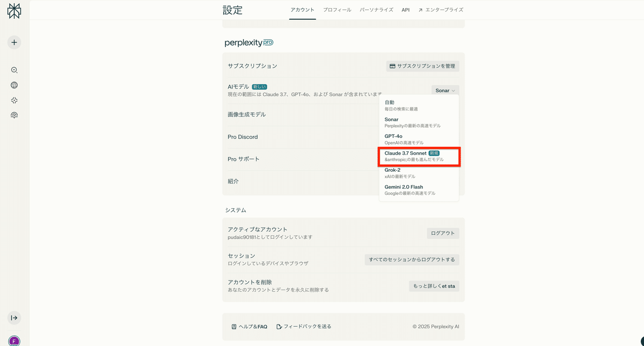Open the Home search icon in sidebar

tap(14, 70)
